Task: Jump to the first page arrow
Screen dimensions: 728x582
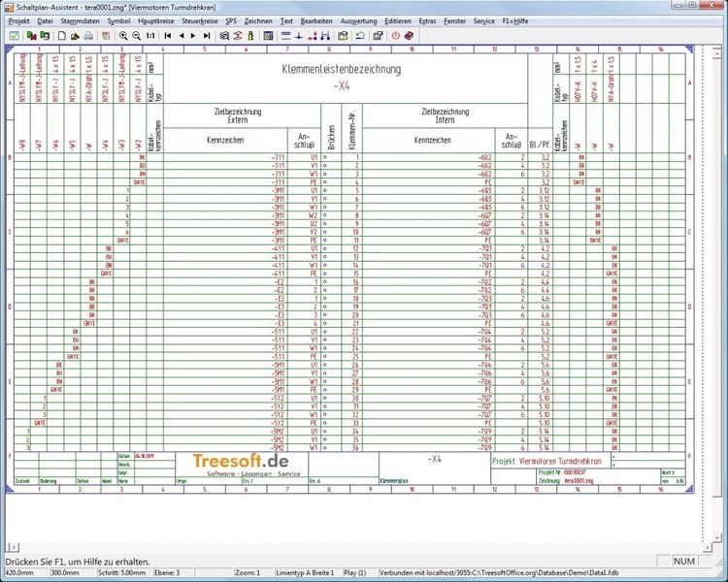Action: click(x=167, y=35)
